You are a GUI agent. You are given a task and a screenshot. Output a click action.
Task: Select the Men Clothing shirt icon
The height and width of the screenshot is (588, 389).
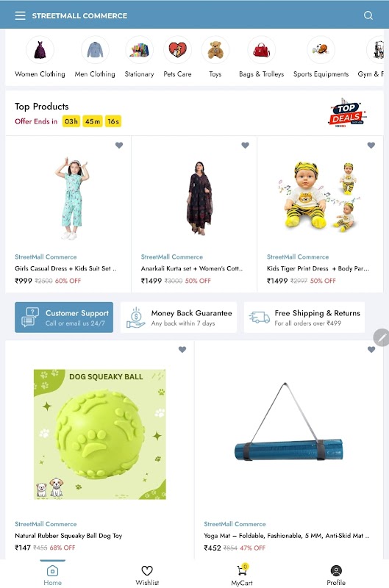tap(95, 50)
